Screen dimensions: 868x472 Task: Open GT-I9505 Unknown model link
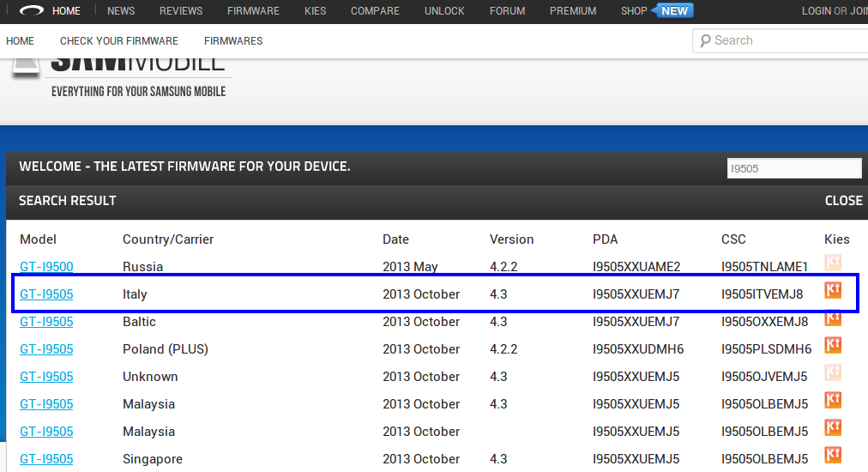(46, 377)
